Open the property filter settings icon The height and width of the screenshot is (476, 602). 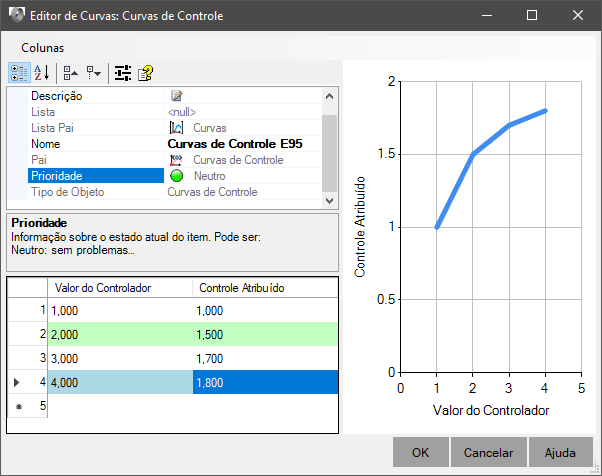coord(123,73)
